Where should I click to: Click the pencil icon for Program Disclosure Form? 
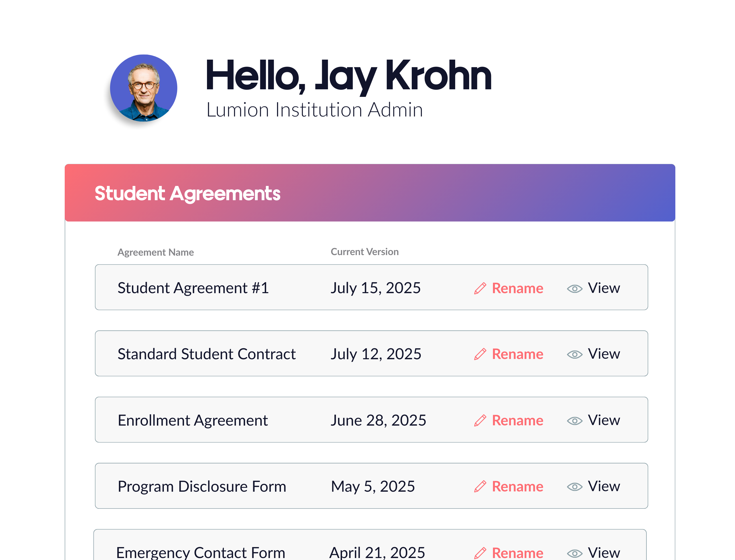[480, 486]
